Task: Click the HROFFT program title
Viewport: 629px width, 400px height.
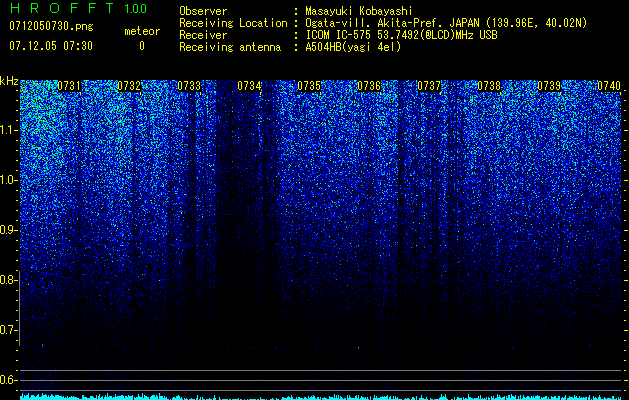Action: click(x=62, y=8)
